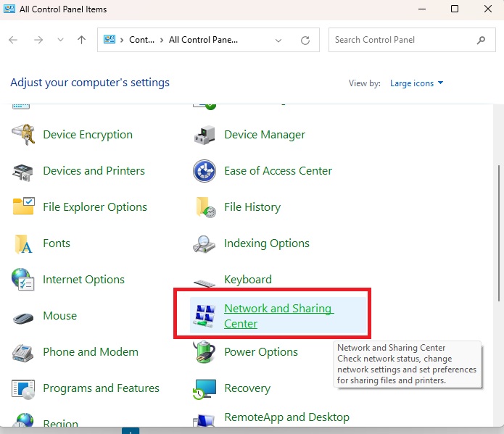Open Devices and Printers link
The height and width of the screenshot is (434, 504).
[x=94, y=171]
